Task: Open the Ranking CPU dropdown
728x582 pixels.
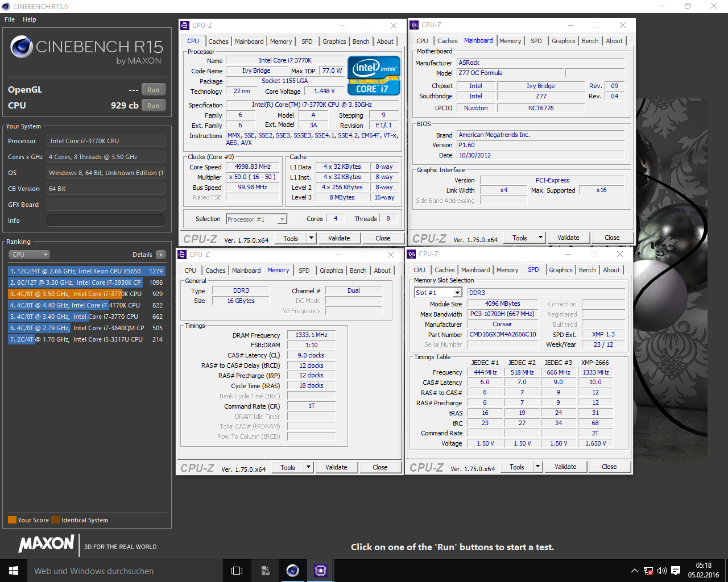Action: (x=30, y=255)
